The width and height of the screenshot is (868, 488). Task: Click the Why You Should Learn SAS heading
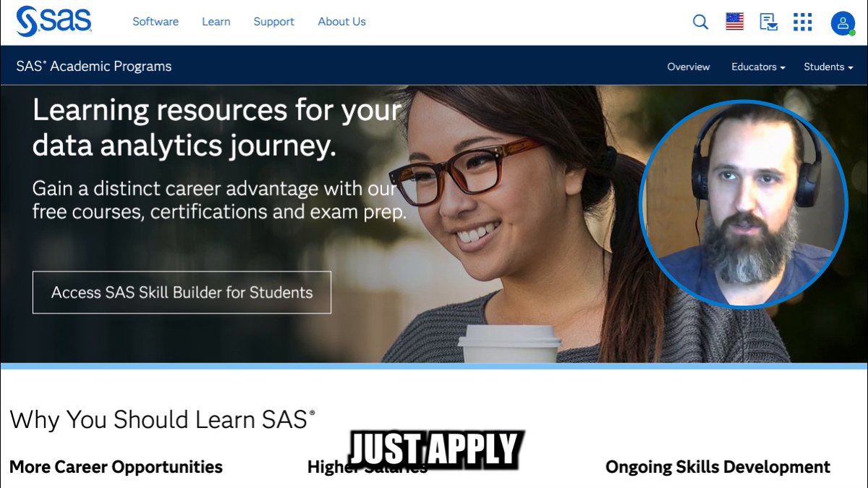point(163,420)
